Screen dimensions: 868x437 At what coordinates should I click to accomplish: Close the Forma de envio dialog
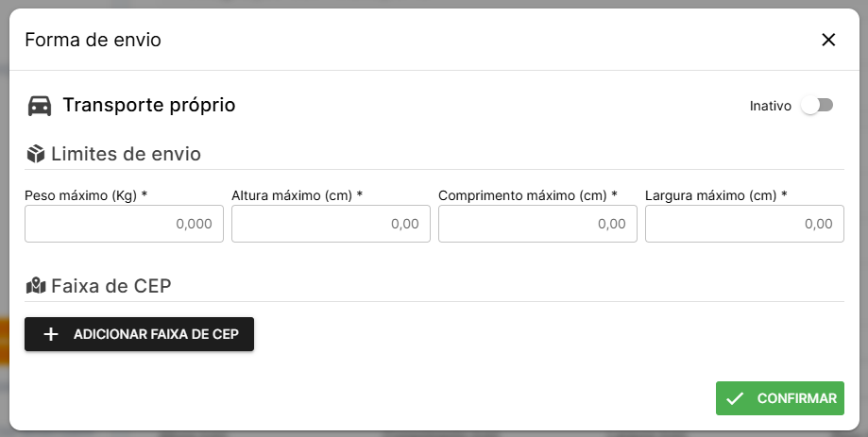coord(828,40)
